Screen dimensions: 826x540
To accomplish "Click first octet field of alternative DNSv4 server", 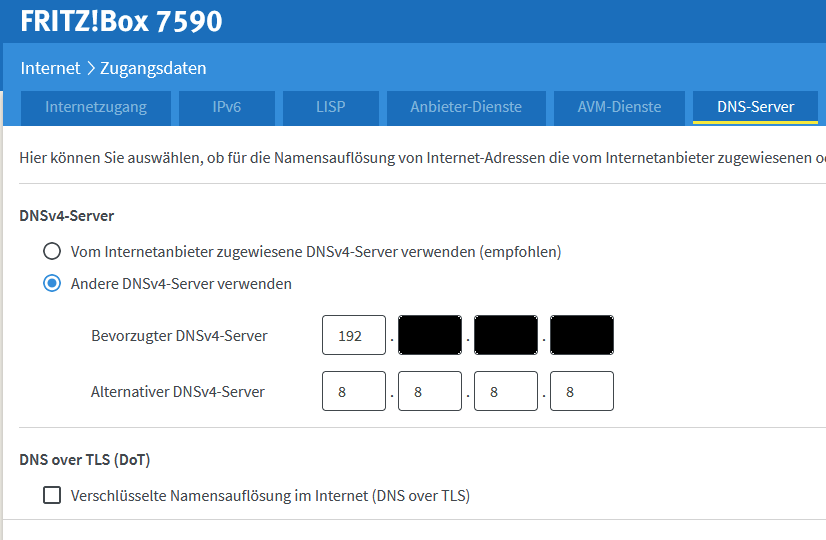I will pyautogui.click(x=354, y=391).
